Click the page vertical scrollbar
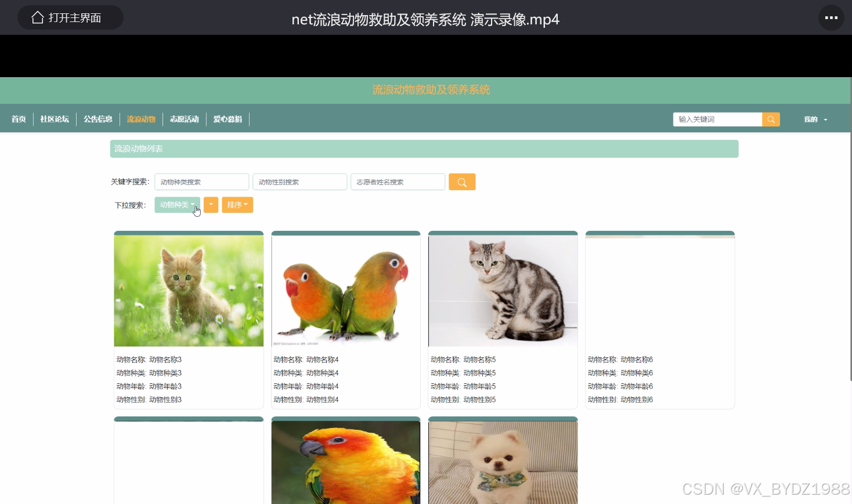 pyautogui.click(x=850, y=229)
